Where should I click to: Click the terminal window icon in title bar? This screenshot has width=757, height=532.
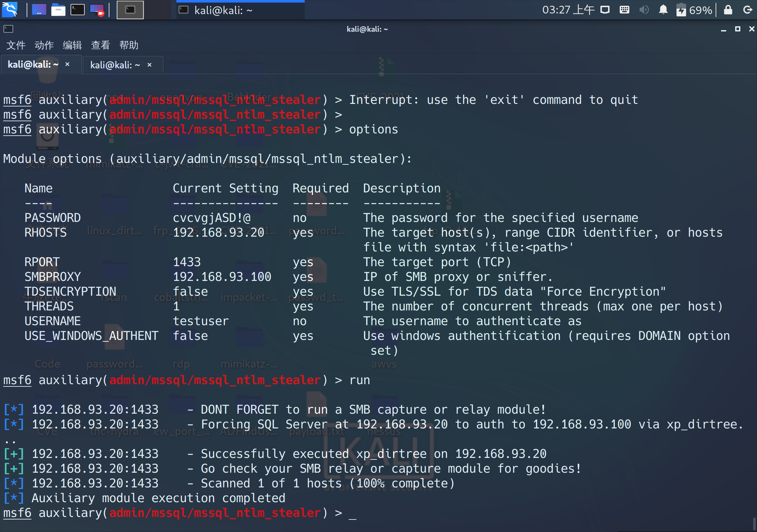pos(8,29)
